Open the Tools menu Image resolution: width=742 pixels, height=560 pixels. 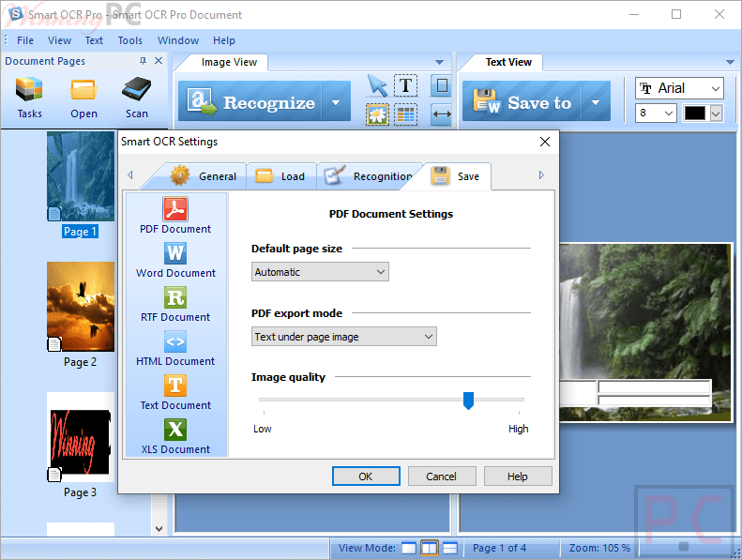click(130, 40)
